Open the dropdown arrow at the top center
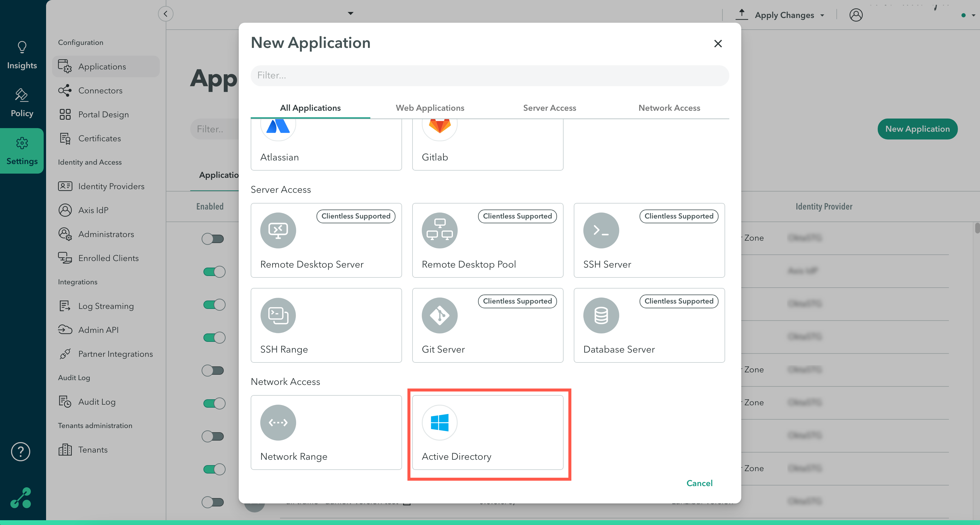980x525 pixels. [x=350, y=13]
